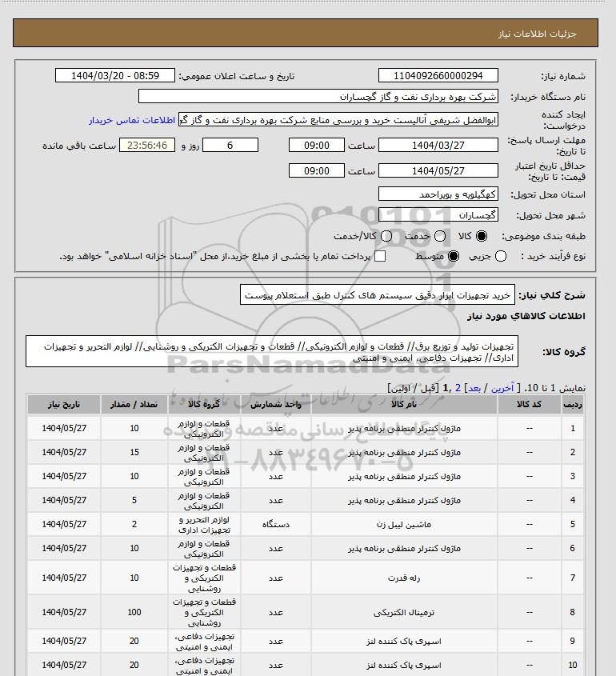Click the delivery province field کهگیلویه و بویراحمد
Image resolution: width=616 pixels, height=676 pixels.
click(438, 194)
